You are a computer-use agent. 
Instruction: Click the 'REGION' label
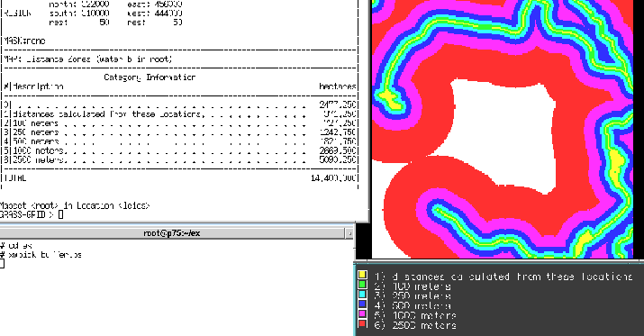click(17, 14)
